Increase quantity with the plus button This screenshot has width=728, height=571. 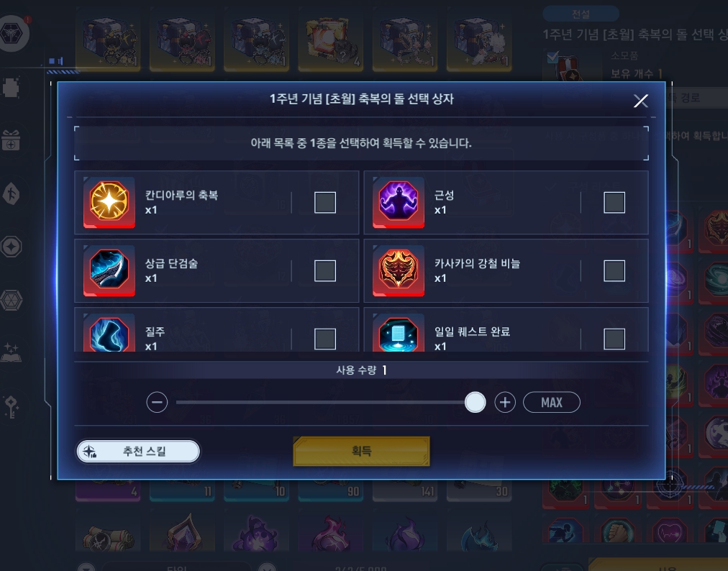point(505,402)
